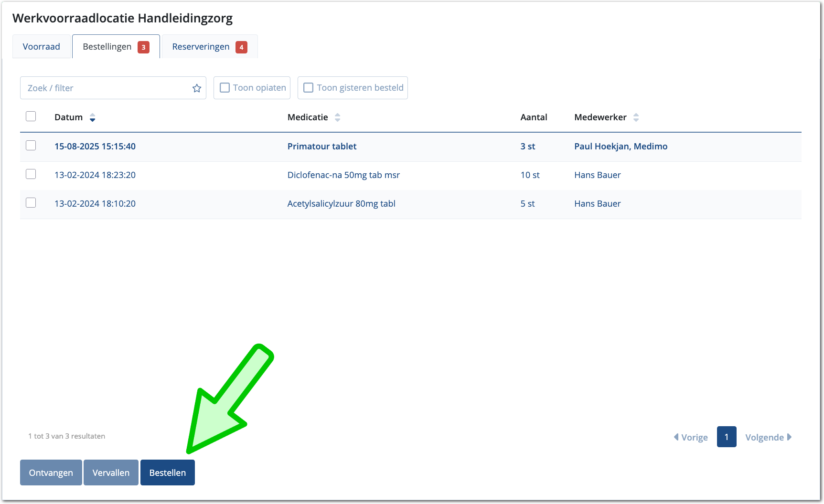Open the Reserveringen tab
The image size is (824, 504).
pos(201,47)
